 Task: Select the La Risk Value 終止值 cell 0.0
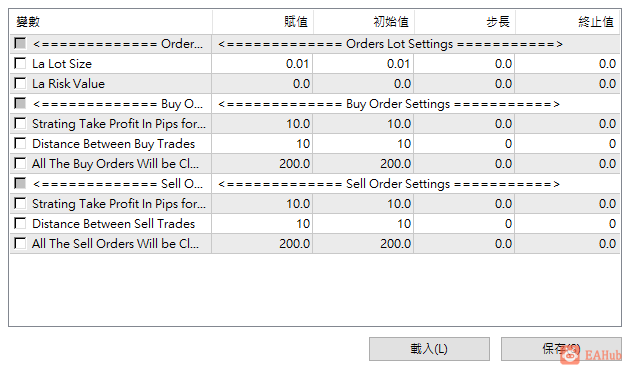tap(567, 84)
